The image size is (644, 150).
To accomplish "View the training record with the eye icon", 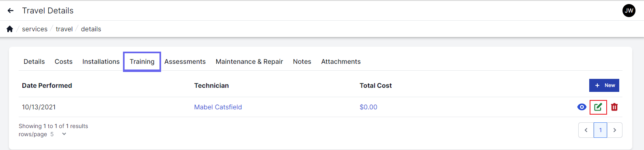I will 582,107.
